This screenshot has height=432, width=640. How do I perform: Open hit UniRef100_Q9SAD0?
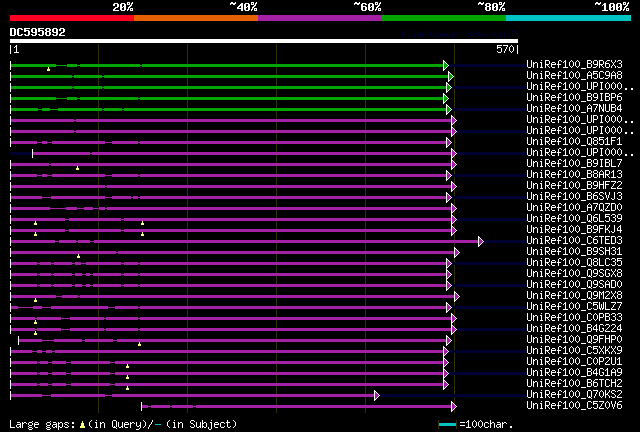pos(574,285)
